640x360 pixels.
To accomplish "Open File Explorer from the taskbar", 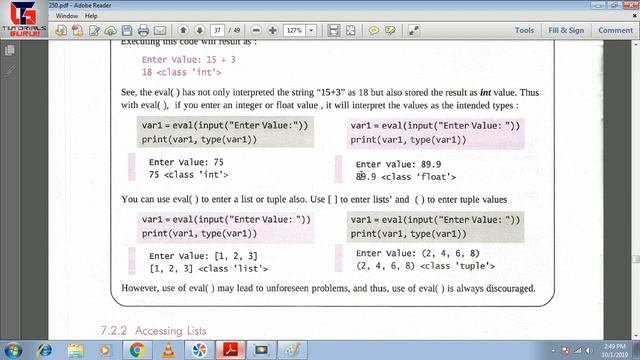I will (76, 350).
